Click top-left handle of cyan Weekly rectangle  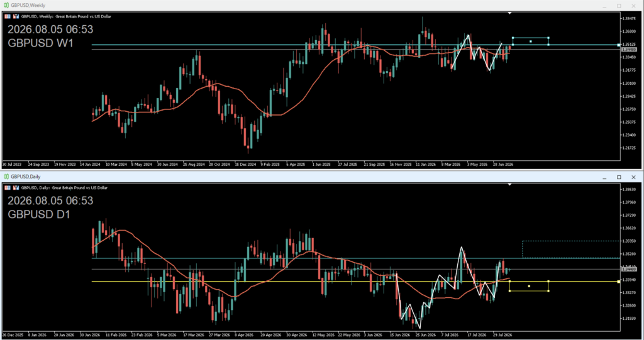pos(513,38)
